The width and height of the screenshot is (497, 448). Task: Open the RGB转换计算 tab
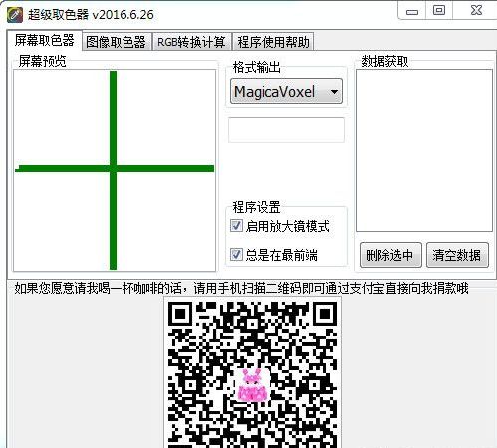point(191,42)
